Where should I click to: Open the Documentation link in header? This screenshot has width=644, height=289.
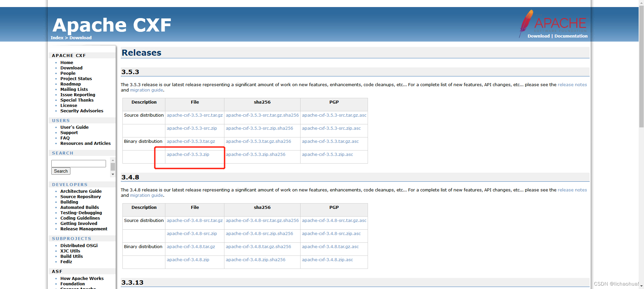(x=571, y=36)
